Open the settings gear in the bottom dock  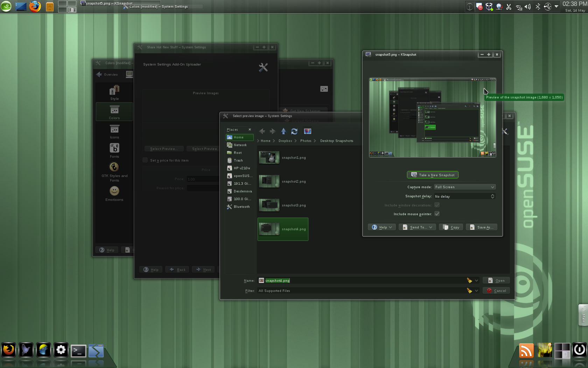tap(61, 350)
